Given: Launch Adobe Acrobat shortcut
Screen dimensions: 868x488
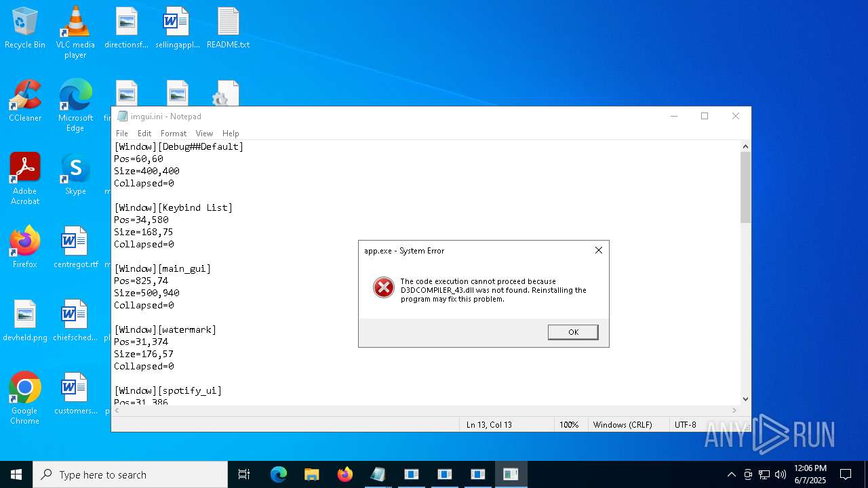Looking at the screenshot, I should pyautogui.click(x=25, y=179).
